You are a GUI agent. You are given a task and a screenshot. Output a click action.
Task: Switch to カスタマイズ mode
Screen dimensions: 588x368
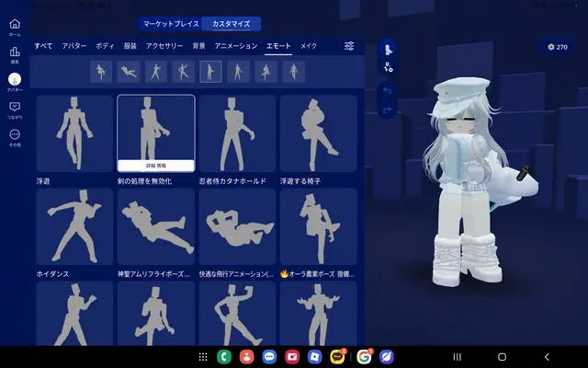click(x=231, y=24)
